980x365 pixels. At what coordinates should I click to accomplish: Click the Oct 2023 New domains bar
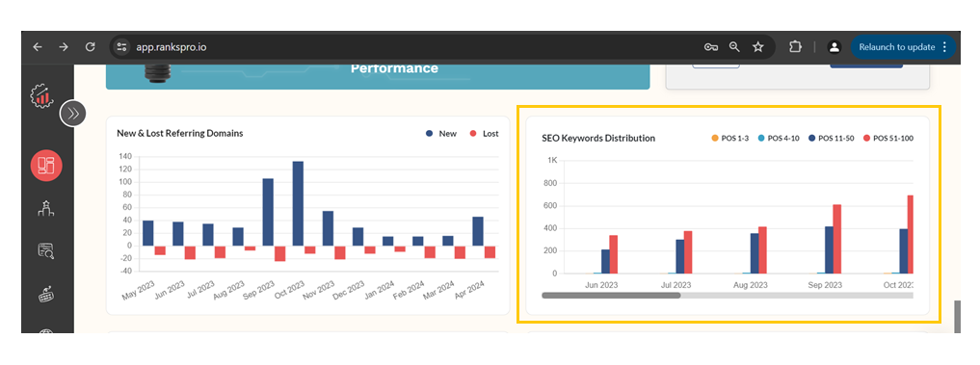tap(298, 203)
